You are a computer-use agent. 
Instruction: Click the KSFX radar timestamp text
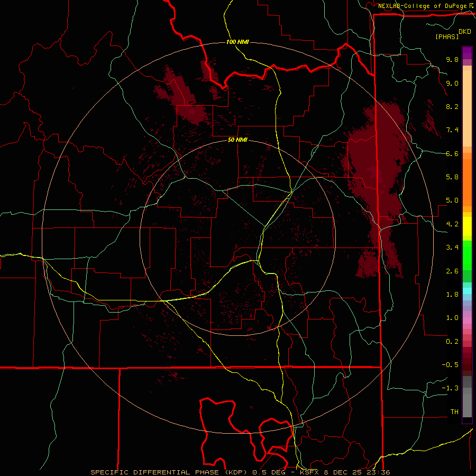pyautogui.click(x=345, y=472)
